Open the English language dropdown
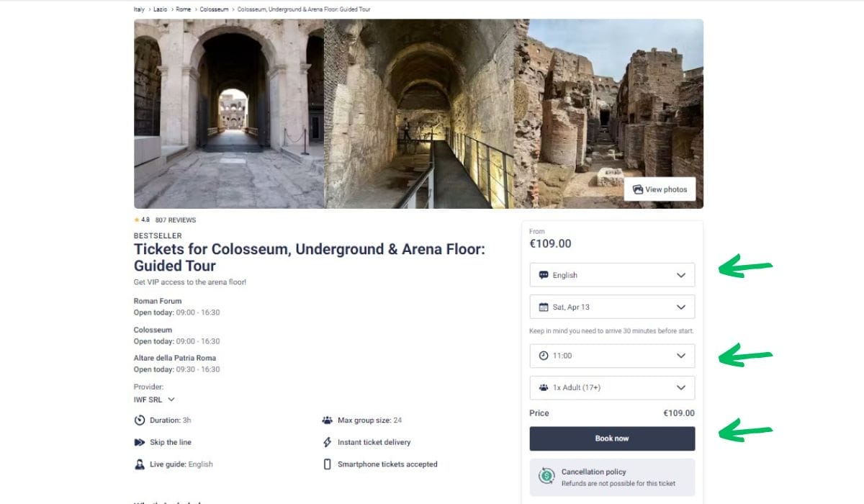 [612, 275]
